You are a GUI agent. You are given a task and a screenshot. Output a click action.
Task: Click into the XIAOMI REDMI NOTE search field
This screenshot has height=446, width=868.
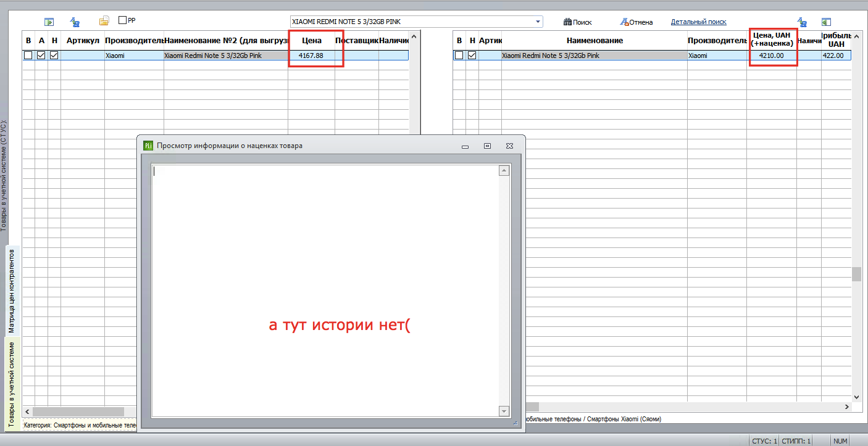click(x=412, y=22)
